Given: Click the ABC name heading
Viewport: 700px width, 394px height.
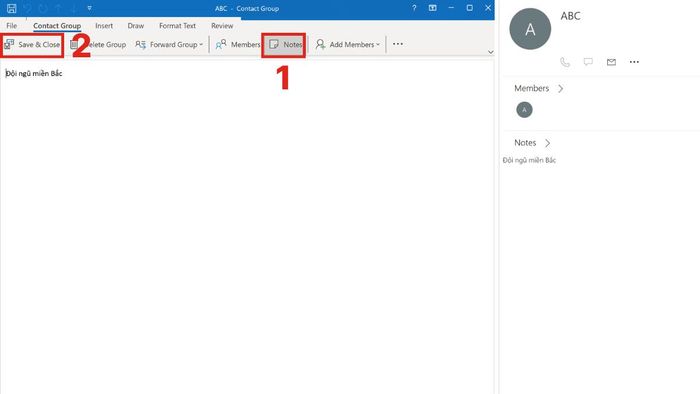Looking at the screenshot, I should click(571, 16).
